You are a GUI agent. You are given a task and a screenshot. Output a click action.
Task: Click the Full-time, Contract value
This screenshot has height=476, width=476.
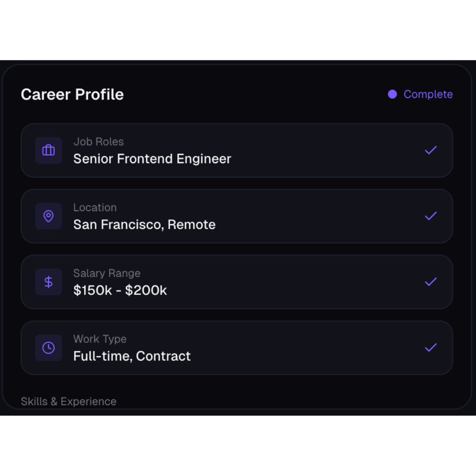pyautogui.click(x=132, y=356)
